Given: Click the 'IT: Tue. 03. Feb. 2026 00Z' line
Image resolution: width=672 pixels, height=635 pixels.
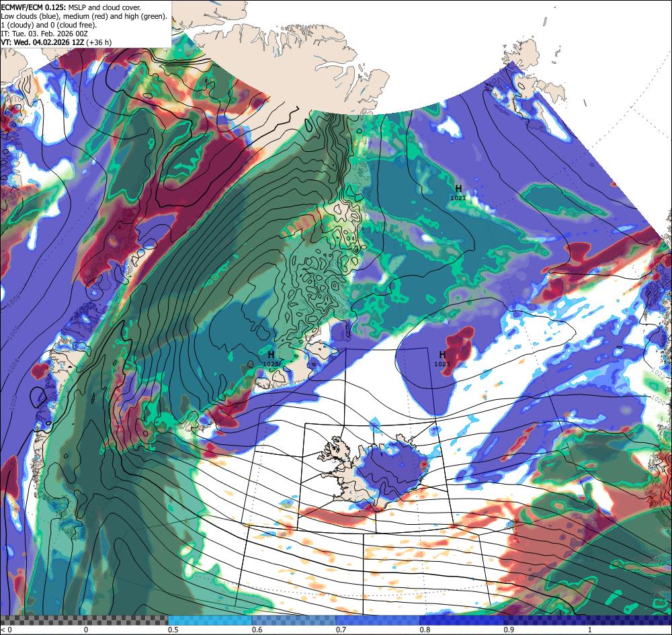Looking at the screenshot, I should 44,34.
